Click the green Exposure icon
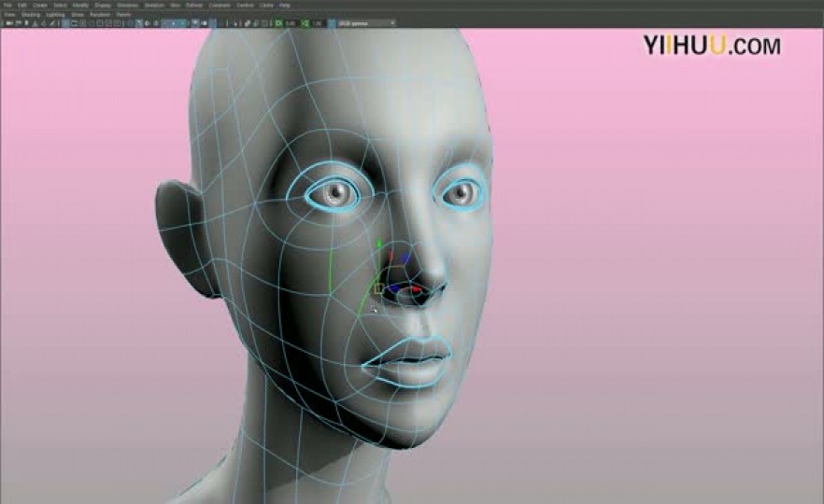The width and height of the screenshot is (824, 504). (x=278, y=23)
